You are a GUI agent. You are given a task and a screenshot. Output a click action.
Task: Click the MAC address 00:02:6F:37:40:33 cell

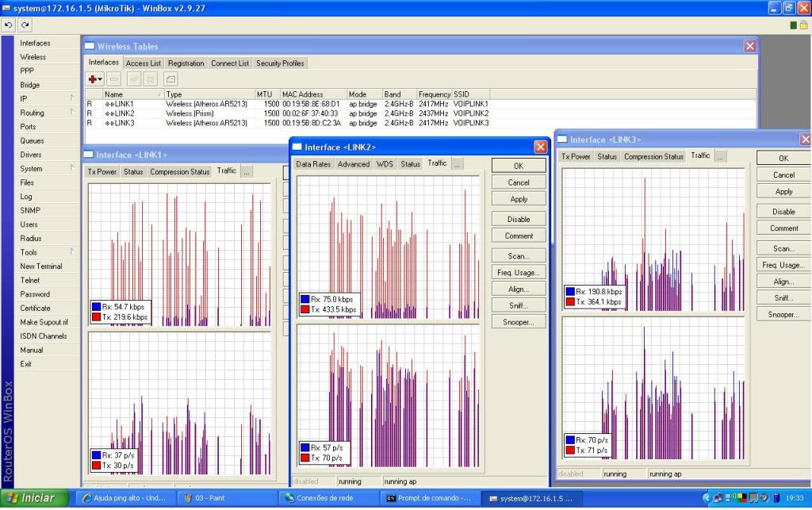310,113
